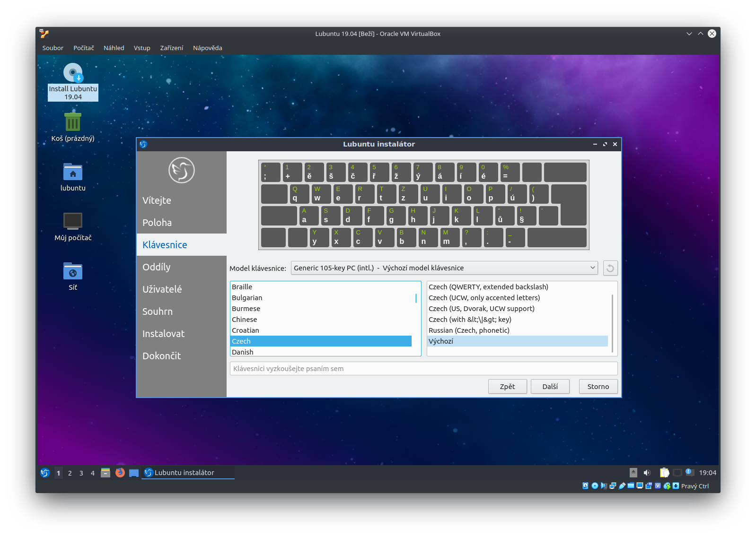Image resolution: width=756 pixels, height=537 pixels.
Task: Choose Czech (QWERTY, extended backslash) variant
Action: (x=518, y=287)
